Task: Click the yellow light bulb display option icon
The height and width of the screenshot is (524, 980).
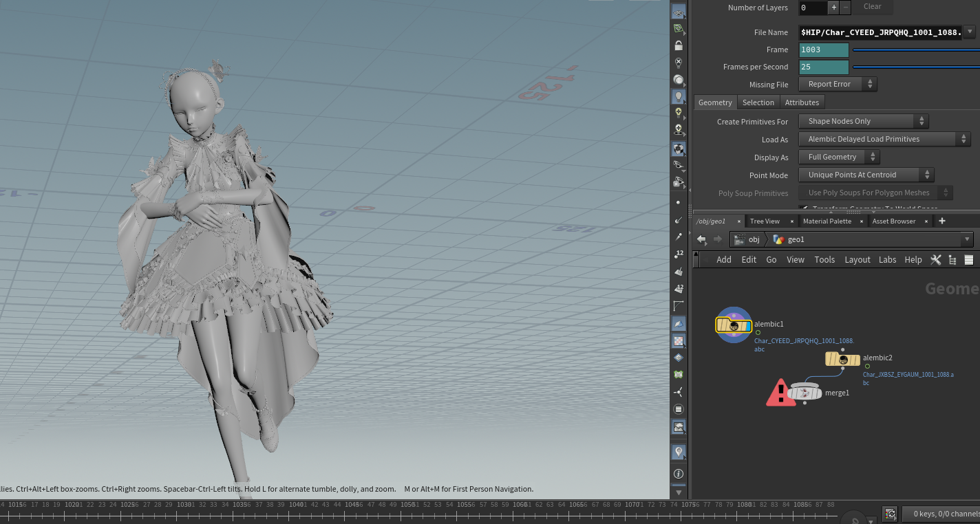Action: [679, 113]
